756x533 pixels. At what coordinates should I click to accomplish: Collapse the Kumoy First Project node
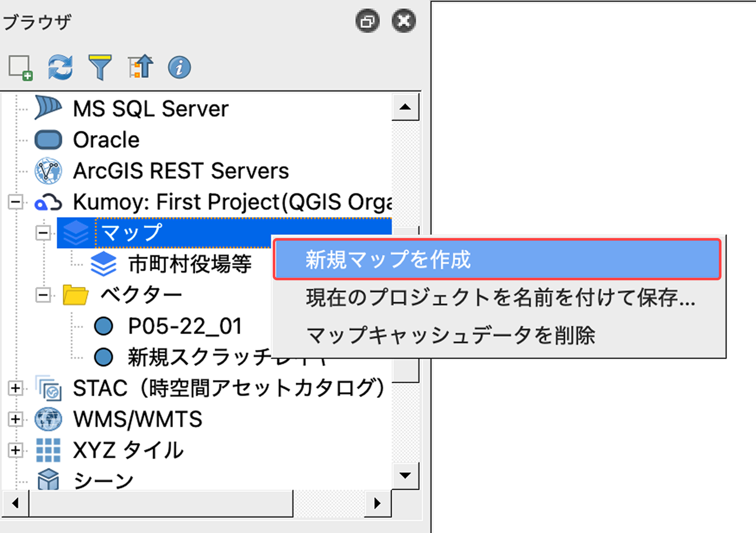coord(16,202)
